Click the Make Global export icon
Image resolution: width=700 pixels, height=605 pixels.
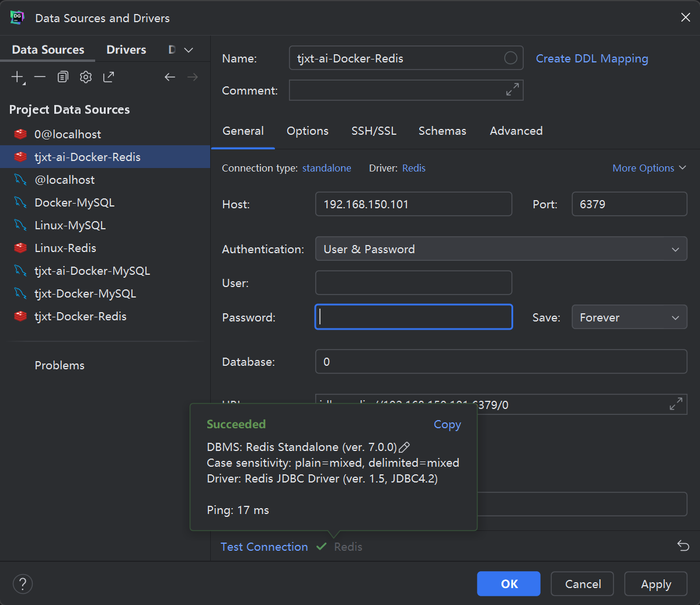tap(109, 77)
